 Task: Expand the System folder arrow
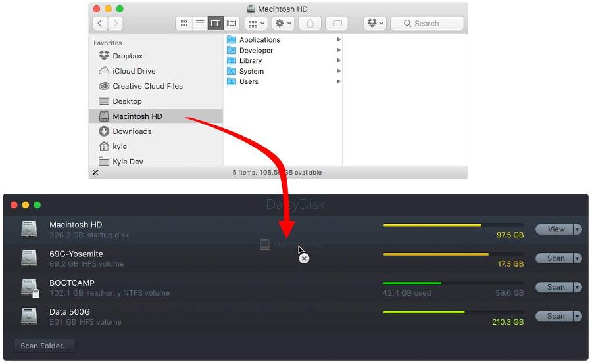339,71
